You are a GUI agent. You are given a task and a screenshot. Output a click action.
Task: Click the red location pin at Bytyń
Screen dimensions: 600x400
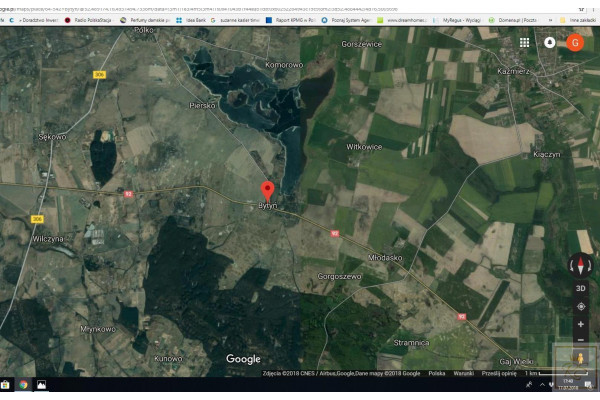(x=267, y=191)
